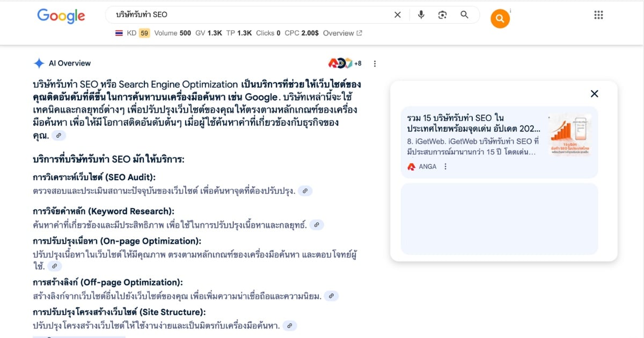Clear the search box text

click(397, 15)
